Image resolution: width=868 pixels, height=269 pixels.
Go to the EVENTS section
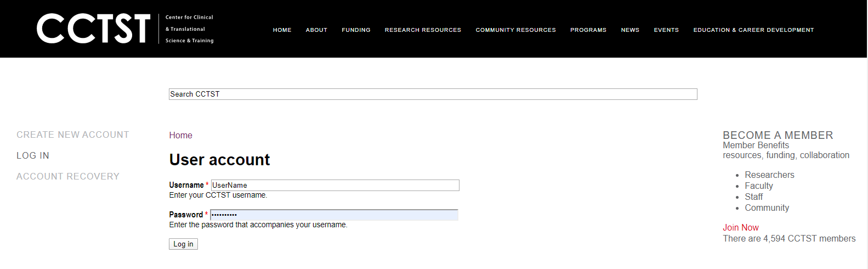(x=666, y=30)
